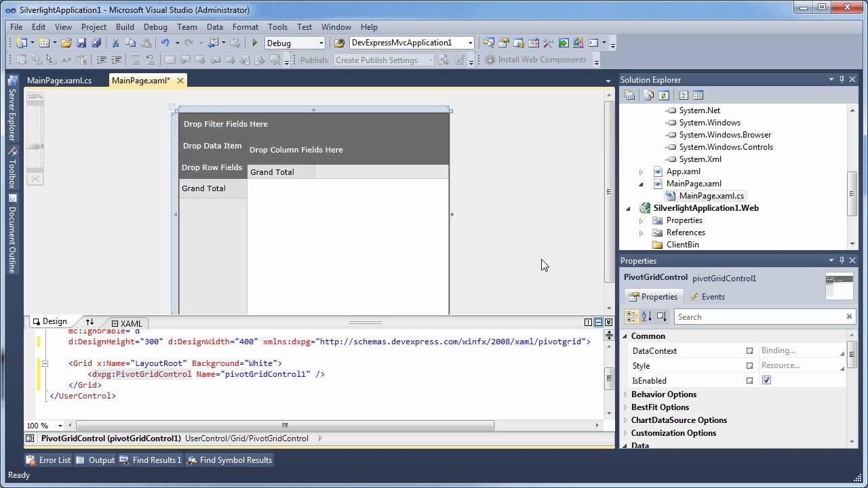Click View Code icon in Solution Explorer
The image size is (868, 488).
(x=684, y=96)
